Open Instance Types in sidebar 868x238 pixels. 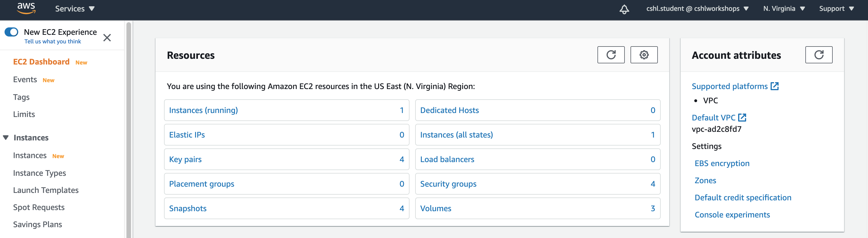(x=39, y=173)
